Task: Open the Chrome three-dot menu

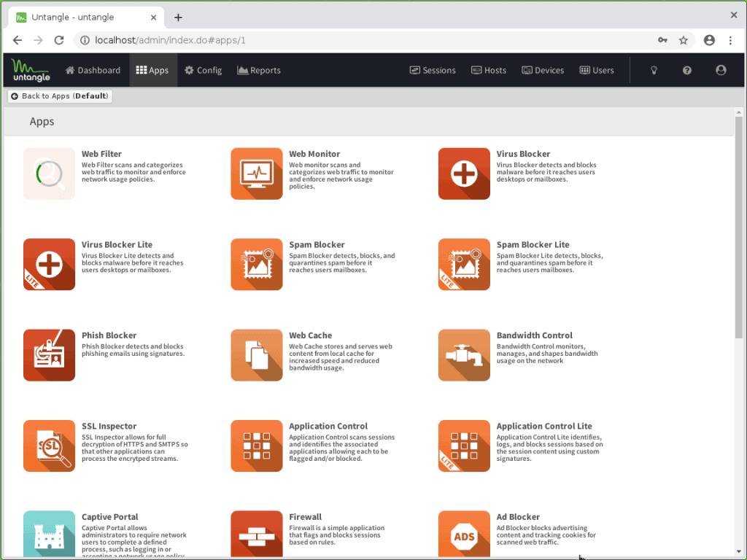Action: click(730, 40)
